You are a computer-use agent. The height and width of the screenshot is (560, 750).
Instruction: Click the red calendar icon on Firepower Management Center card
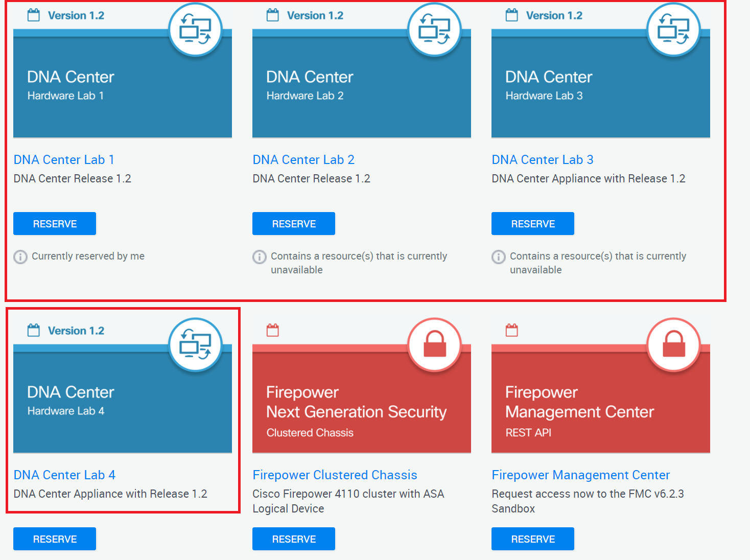512,331
